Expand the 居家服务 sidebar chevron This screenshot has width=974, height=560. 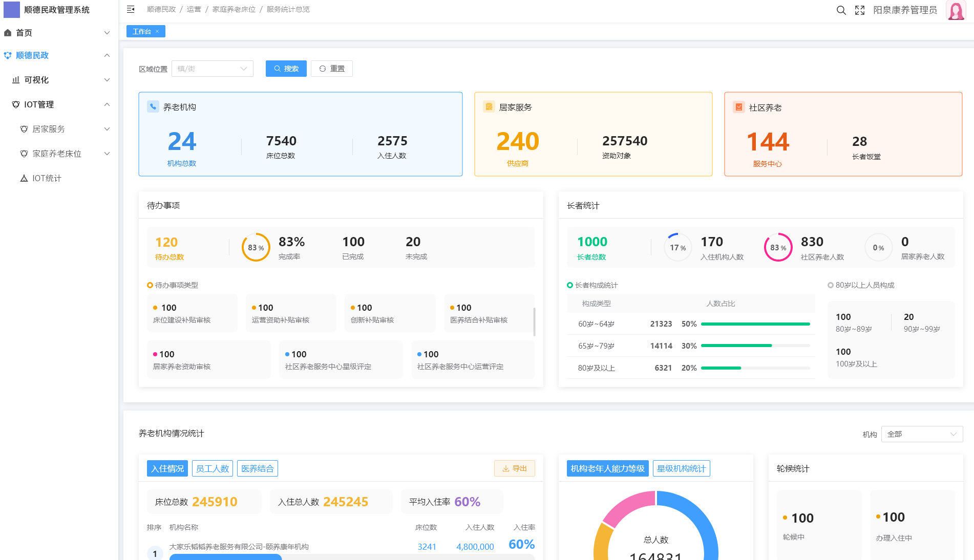tap(107, 129)
